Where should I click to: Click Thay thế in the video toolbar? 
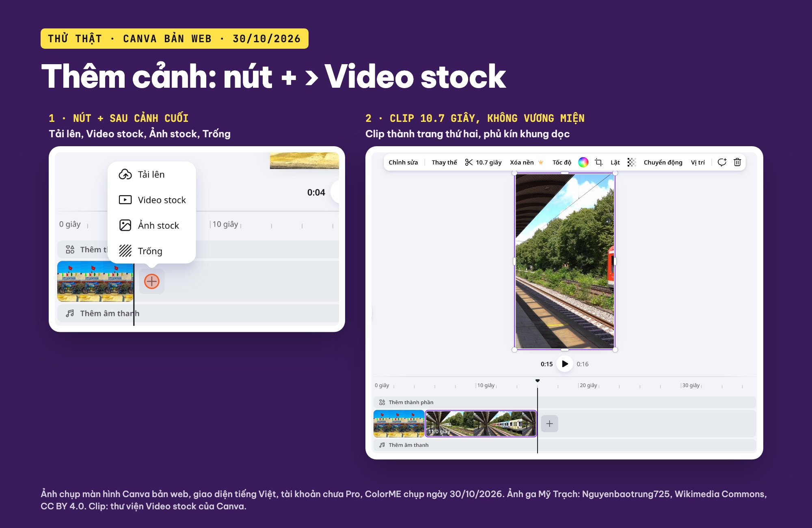click(x=444, y=162)
